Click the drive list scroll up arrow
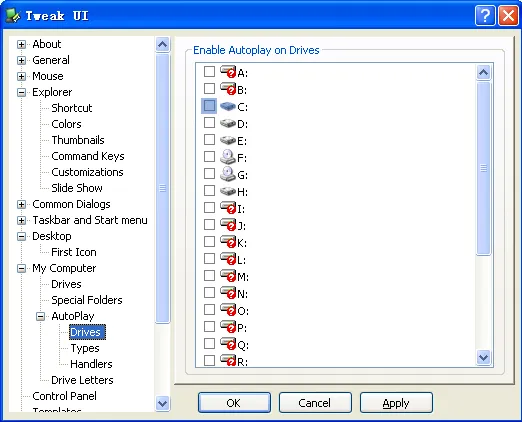 483,72
